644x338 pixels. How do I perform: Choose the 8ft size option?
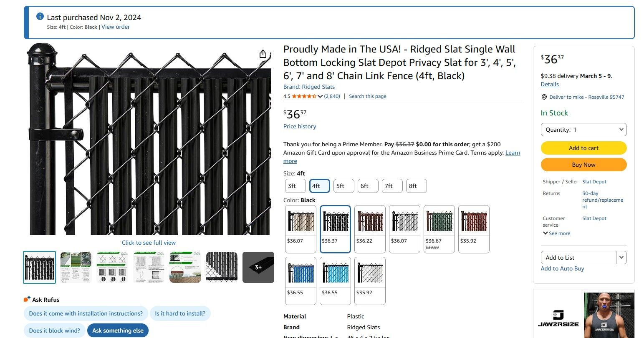tap(416, 186)
